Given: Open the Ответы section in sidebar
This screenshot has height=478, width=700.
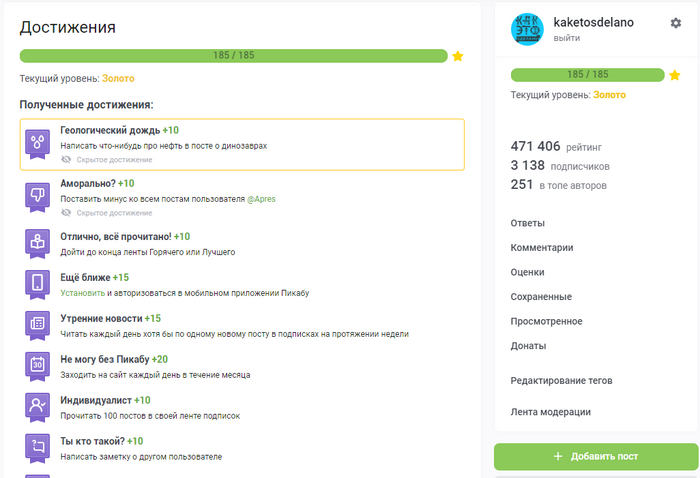Looking at the screenshot, I should (x=528, y=222).
